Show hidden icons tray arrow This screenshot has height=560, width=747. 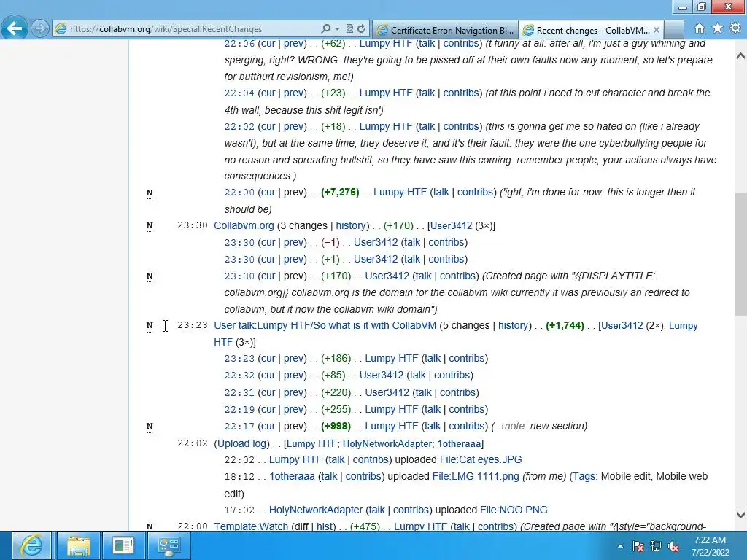620,546
